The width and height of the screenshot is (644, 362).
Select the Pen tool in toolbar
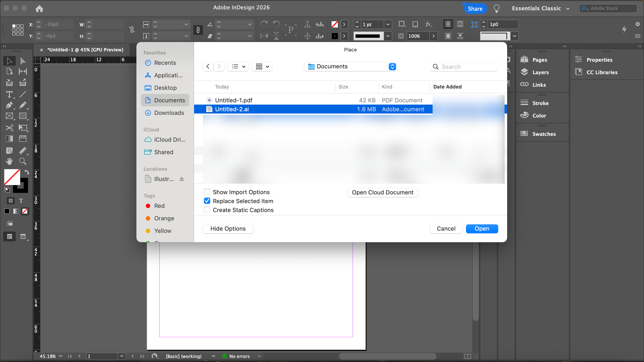[9, 105]
